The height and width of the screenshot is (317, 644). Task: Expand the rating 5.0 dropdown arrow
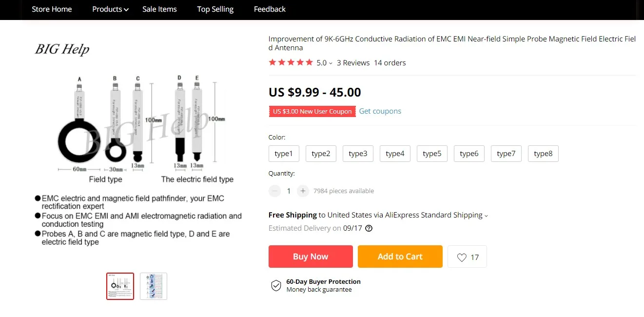coord(331,63)
